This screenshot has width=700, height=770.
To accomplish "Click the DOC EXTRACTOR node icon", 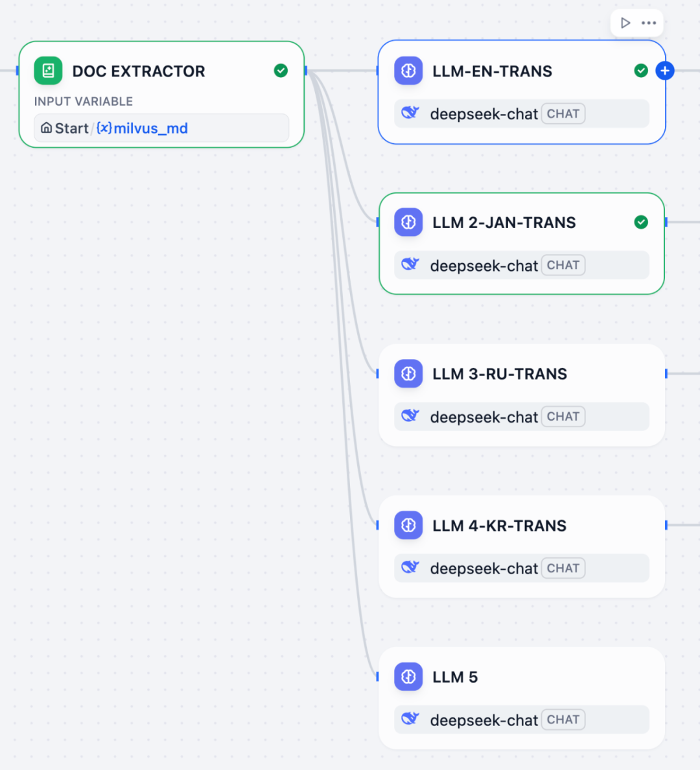I will pos(48,71).
